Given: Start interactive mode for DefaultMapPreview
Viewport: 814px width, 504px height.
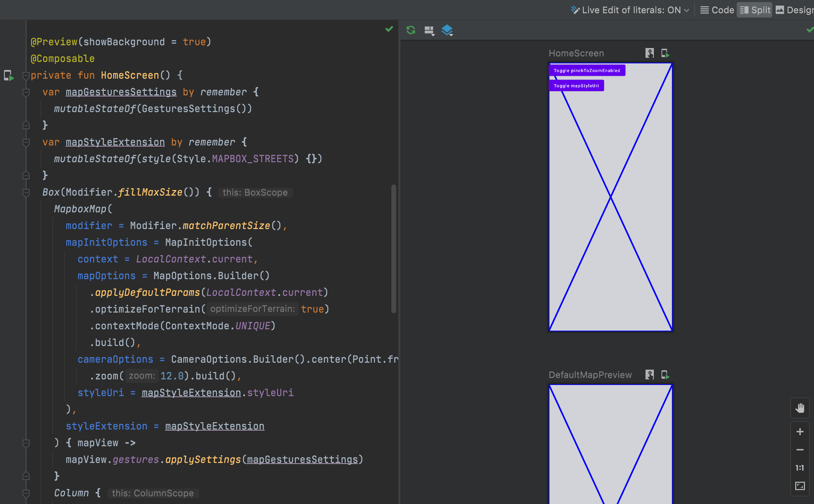Looking at the screenshot, I should 650,375.
